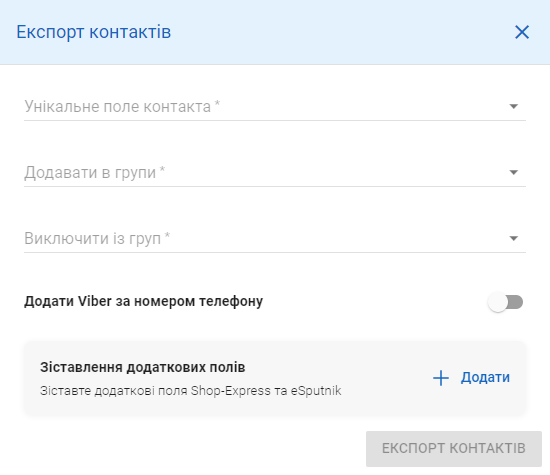
Task: Click the Експорт контактів dialog title
Action: (94, 32)
